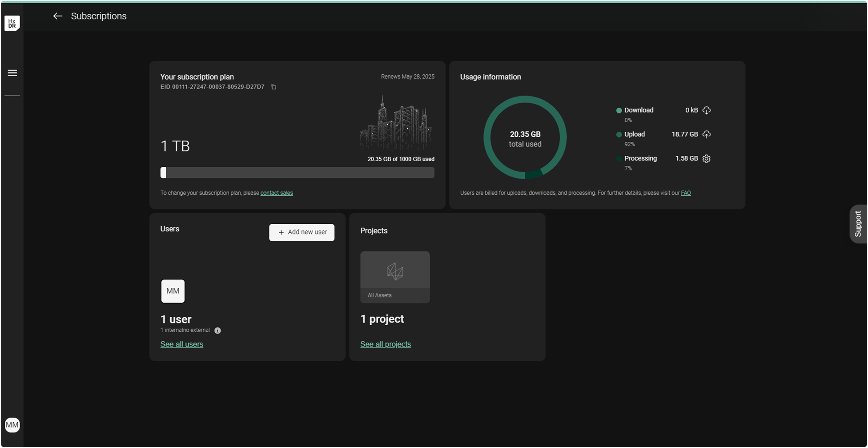Viewport: 868px width, 448px height.
Task: Open the FAQ link
Action: coord(686,193)
